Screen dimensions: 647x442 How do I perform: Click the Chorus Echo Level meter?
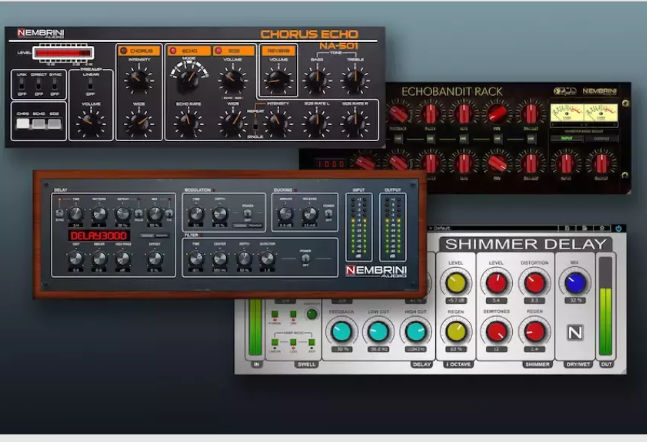click(x=63, y=53)
